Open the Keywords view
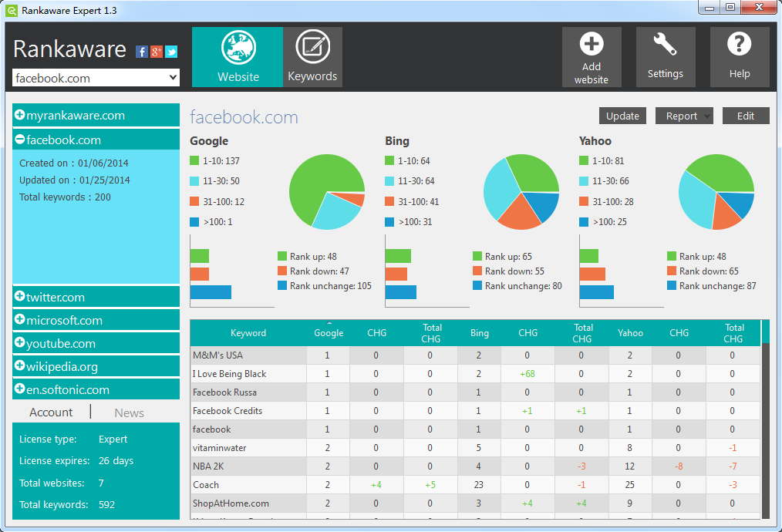 (x=312, y=57)
